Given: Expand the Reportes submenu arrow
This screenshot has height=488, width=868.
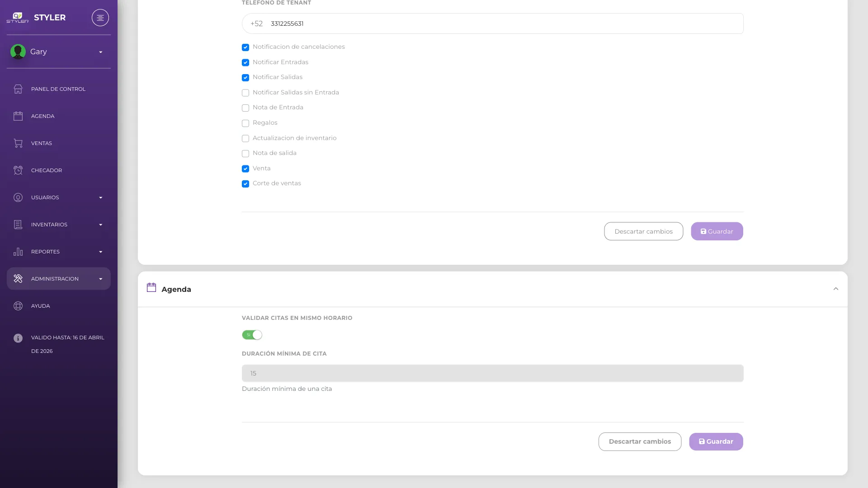Looking at the screenshot, I should click(101, 252).
